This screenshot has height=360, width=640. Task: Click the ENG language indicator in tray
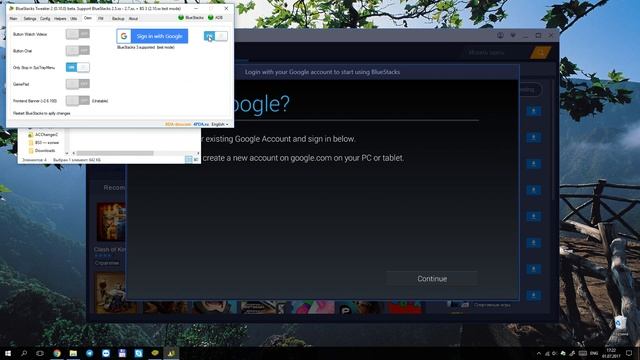(x=594, y=353)
